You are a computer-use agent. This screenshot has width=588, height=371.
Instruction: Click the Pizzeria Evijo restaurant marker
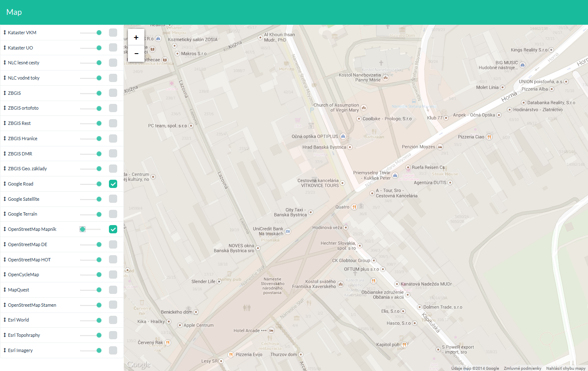click(x=231, y=355)
